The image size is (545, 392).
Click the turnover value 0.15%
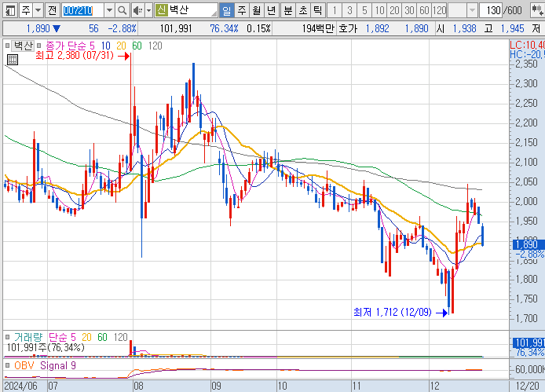point(258,28)
